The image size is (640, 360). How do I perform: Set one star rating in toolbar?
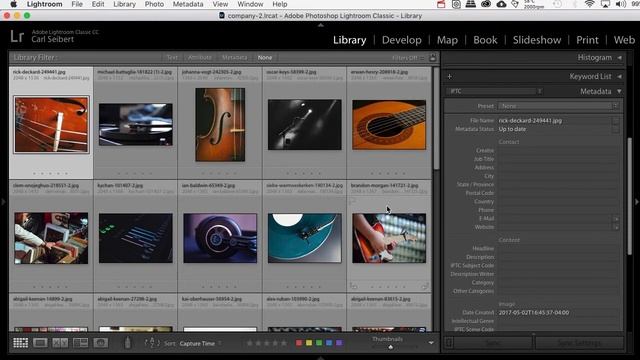click(249, 343)
